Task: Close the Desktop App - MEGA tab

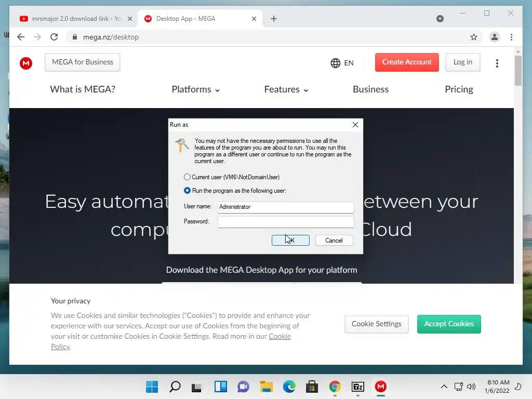Action: point(254,19)
